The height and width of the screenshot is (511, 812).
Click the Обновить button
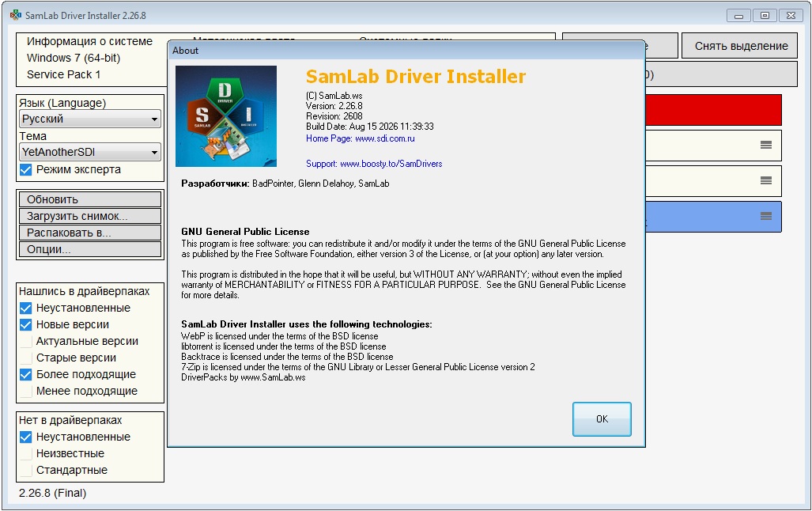pos(90,199)
